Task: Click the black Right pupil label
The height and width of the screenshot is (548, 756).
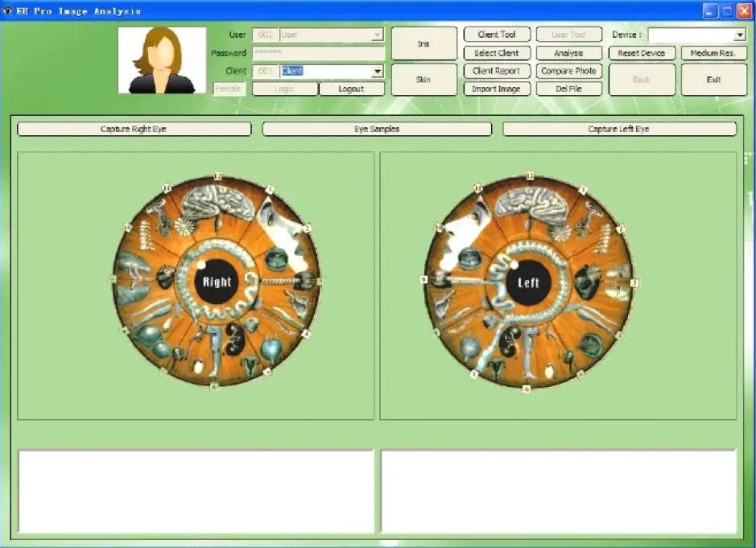Action: click(217, 282)
